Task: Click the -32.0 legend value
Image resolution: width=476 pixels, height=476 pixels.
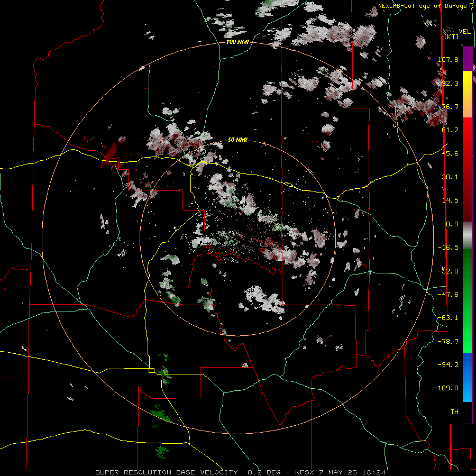Action: click(x=448, y=271)
